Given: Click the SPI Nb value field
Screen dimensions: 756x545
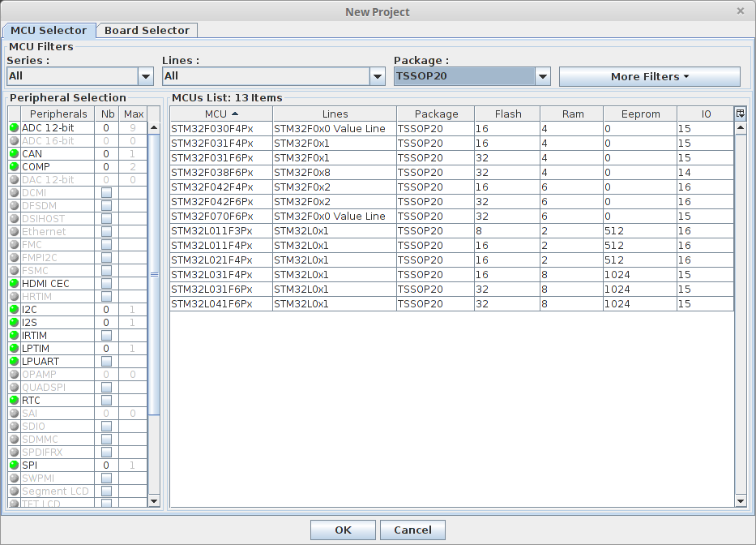Looking at the screenshot, I should 107,466.
